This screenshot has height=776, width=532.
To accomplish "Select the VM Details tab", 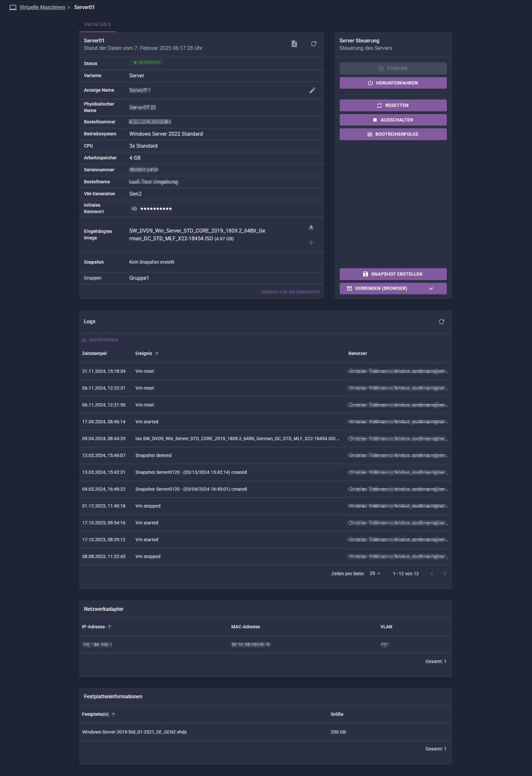I will pyautogui.click(x=97, y=24).
